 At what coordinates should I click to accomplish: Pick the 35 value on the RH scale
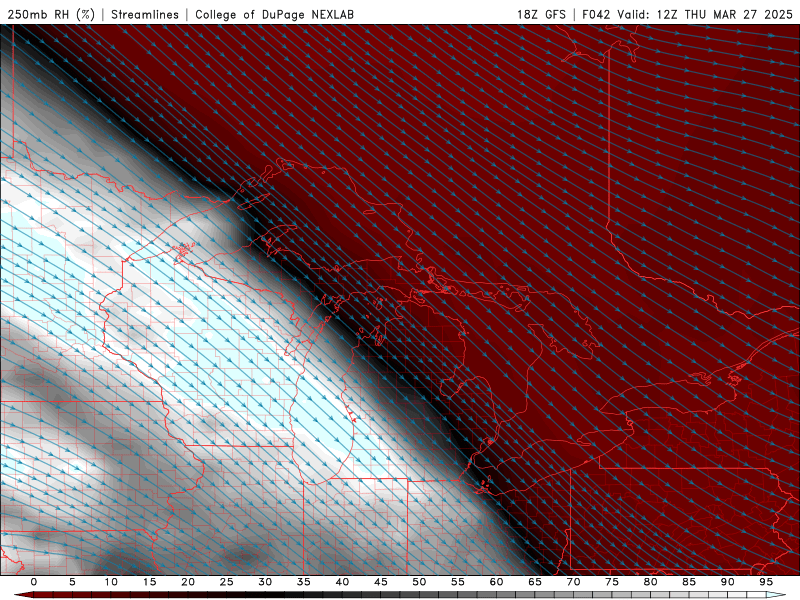point(304,582)
